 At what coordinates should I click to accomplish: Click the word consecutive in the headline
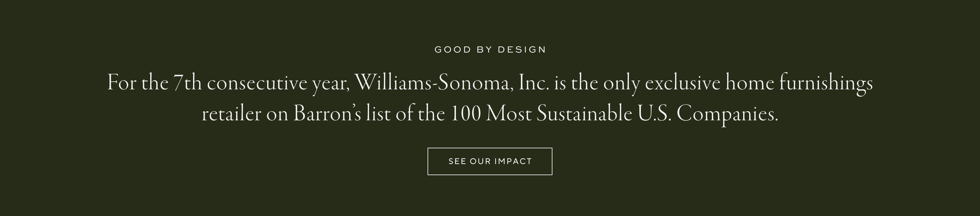[257, 83]
